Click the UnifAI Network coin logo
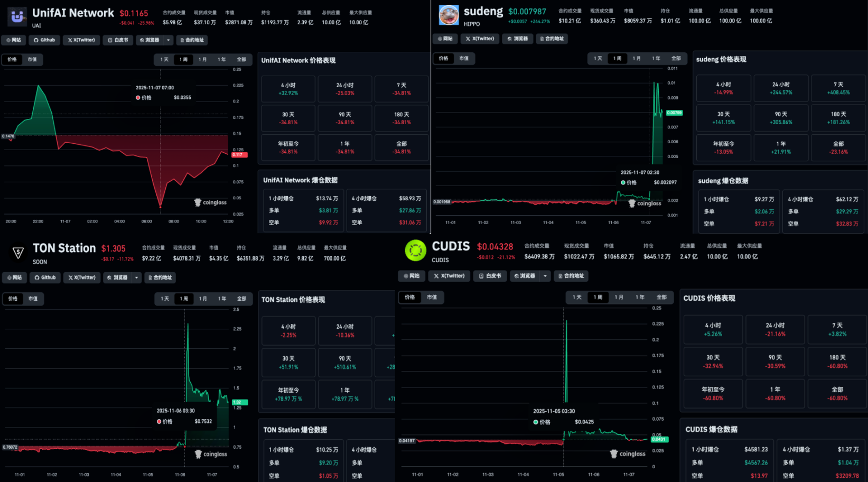868x482 pixels. pyautogui.click(x=17, y=17)
